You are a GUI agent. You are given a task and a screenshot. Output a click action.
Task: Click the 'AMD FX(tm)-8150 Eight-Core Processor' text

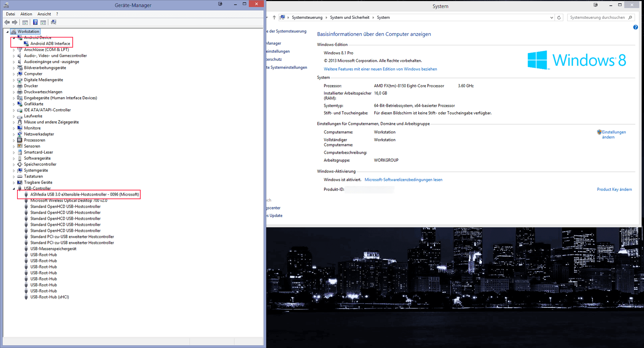click(x=409, y=86)
